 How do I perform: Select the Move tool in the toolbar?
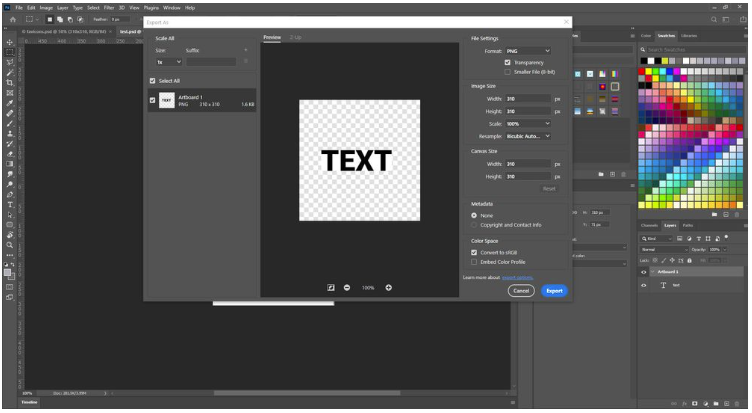coord(10,42)
